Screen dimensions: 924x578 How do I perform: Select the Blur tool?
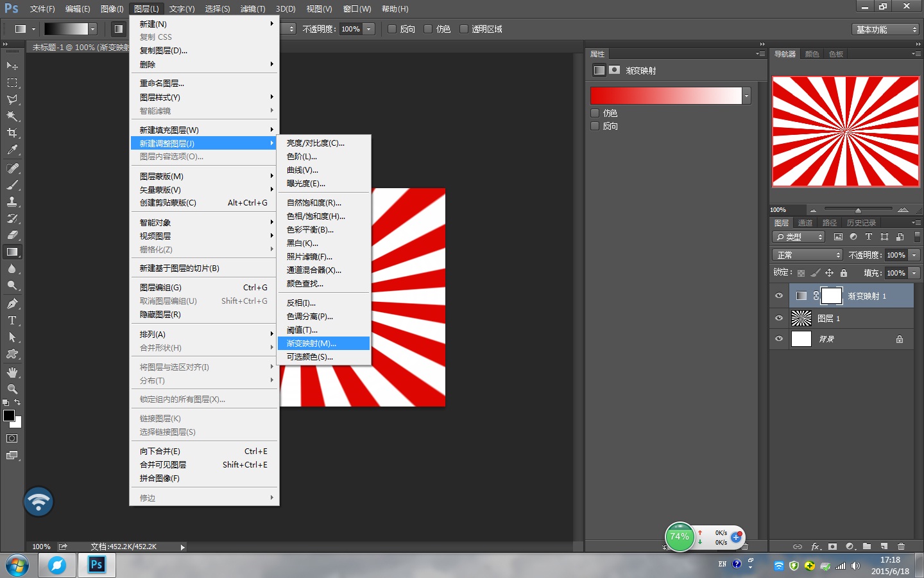(x=12, y=268)
